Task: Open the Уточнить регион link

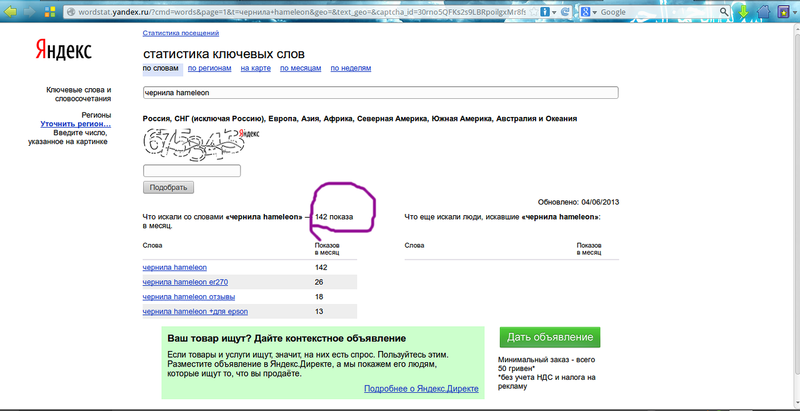Action: click(76, 123)
